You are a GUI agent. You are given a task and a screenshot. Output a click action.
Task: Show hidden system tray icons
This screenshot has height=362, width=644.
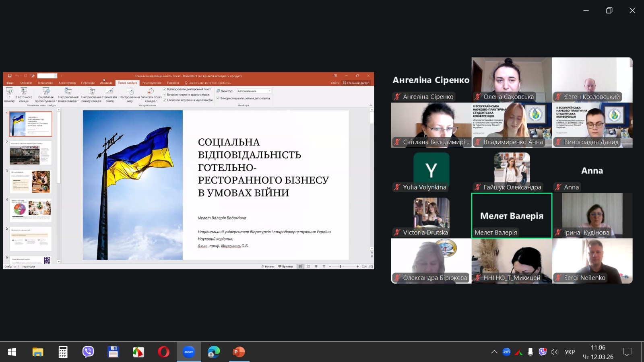(x=494, y=352)
